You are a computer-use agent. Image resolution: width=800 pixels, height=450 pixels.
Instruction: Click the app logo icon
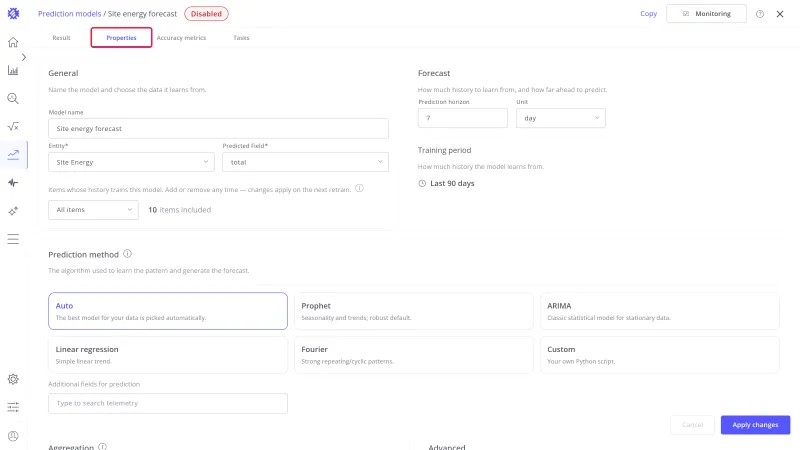[x=13, y=14]
